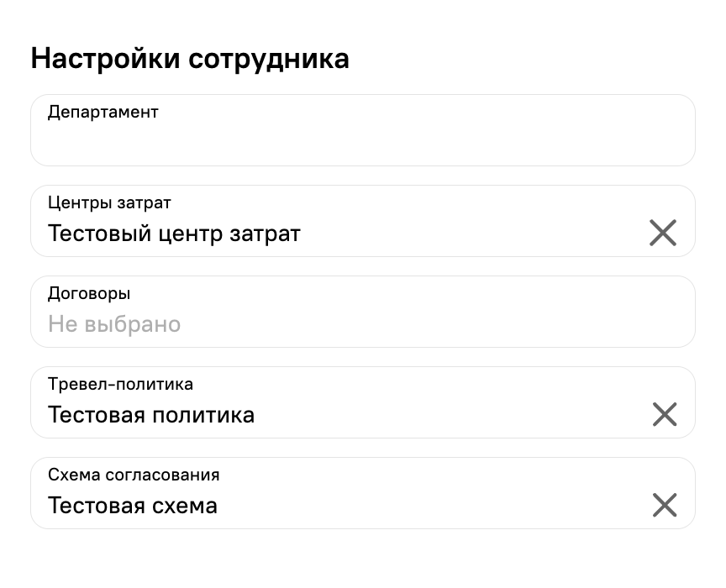The height and width of the screenshot is (588, 726).
Task: Click the Тестовая схема value text
Action: (x=133, y=505)
